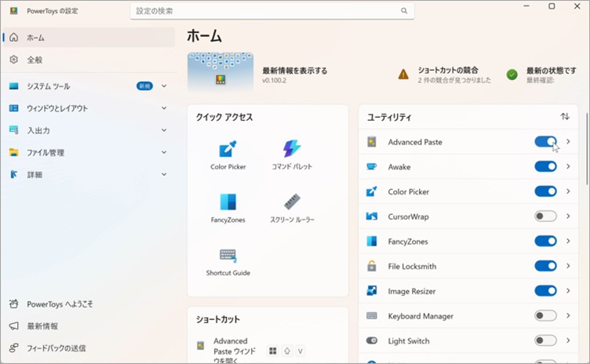The height and width of the screenshot is (364, 590).
Task: Click the ユーティリティ heading text
Action: (389, 117)
